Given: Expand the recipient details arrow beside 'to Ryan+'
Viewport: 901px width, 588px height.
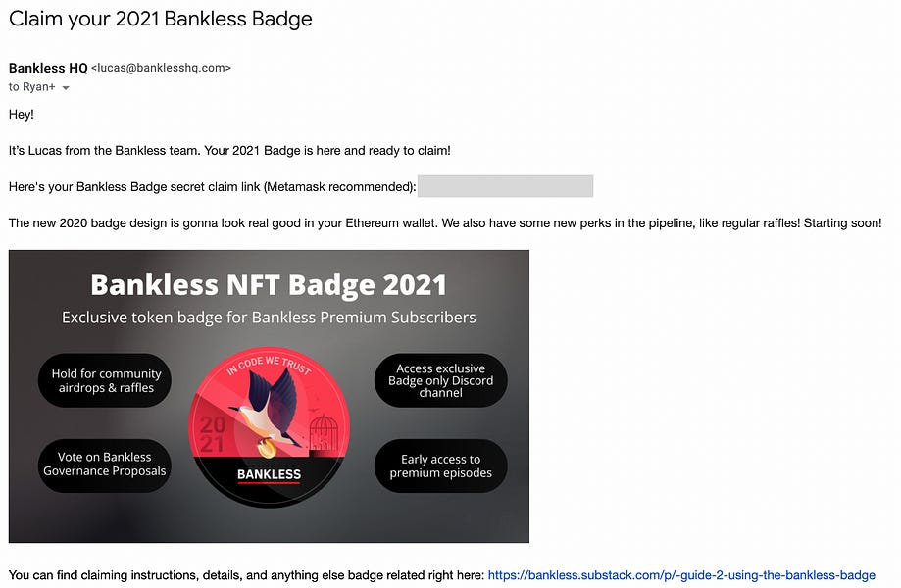Looking at the screenshot, I should tap(66, 88).
